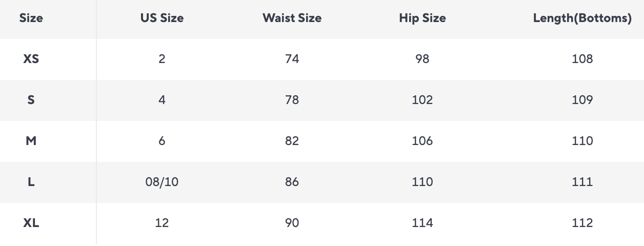644x246 pixels.
Task: Select the Length(Bottoms) column header
Action: [582, 18]
